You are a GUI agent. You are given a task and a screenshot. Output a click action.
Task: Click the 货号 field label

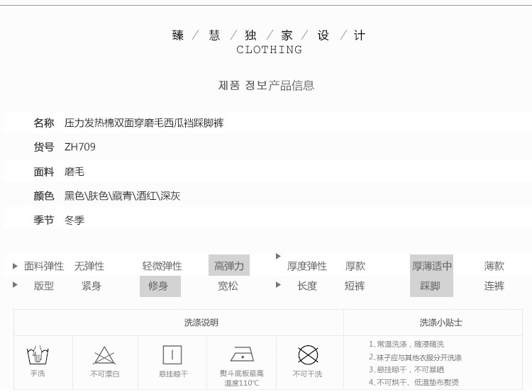[x=44, y=147]
